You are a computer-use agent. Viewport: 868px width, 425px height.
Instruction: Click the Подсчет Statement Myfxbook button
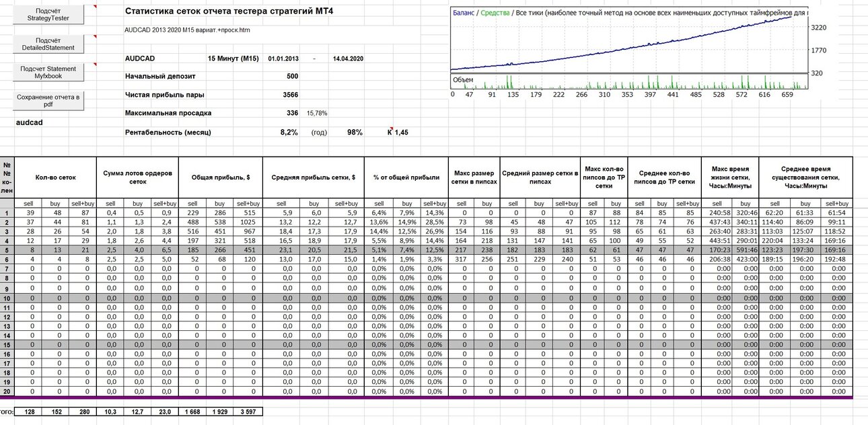pyautogui.click(x=48, y=73)
